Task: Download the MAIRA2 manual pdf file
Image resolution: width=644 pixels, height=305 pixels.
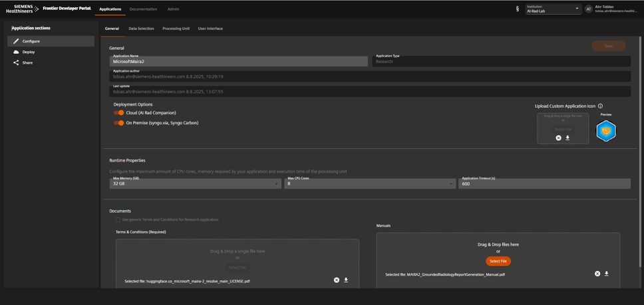Action: 607,273
